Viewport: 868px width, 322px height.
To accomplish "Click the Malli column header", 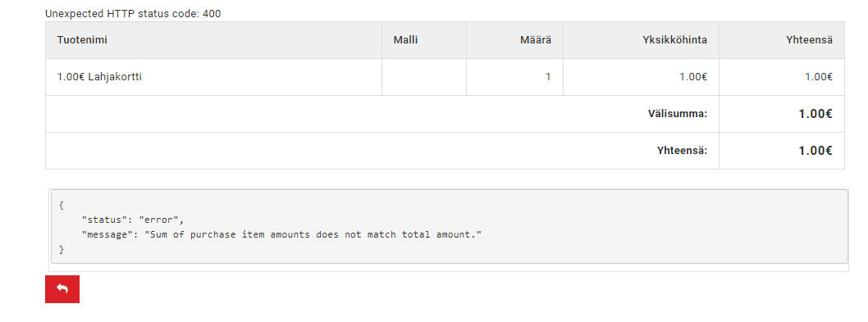I will click(x=405, y=40).
